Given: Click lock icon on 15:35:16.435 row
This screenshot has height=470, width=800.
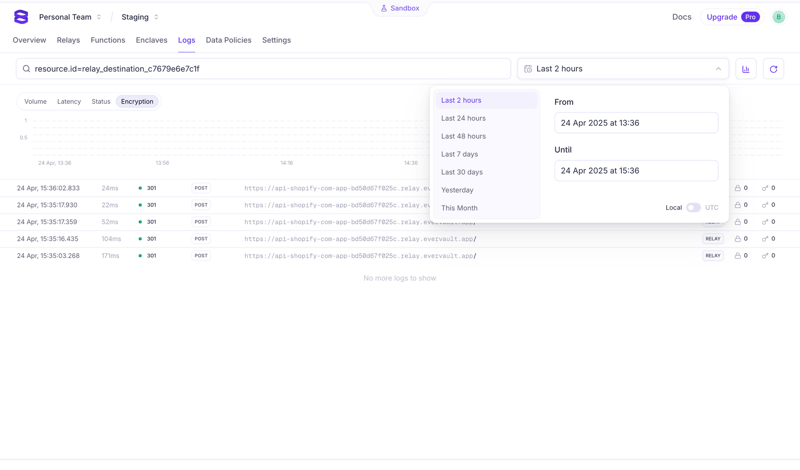Looking at the screenshot, I should click(737, 239).
